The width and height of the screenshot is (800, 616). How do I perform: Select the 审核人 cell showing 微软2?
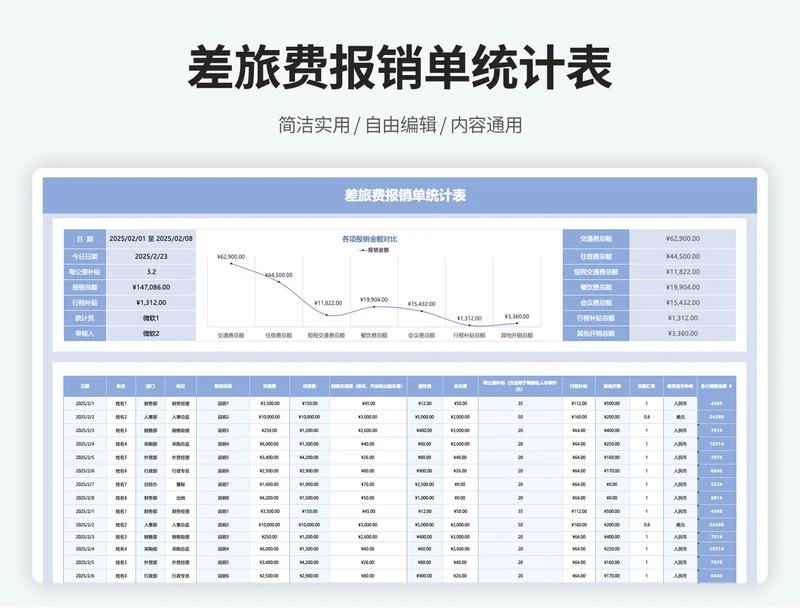[151, 333]
